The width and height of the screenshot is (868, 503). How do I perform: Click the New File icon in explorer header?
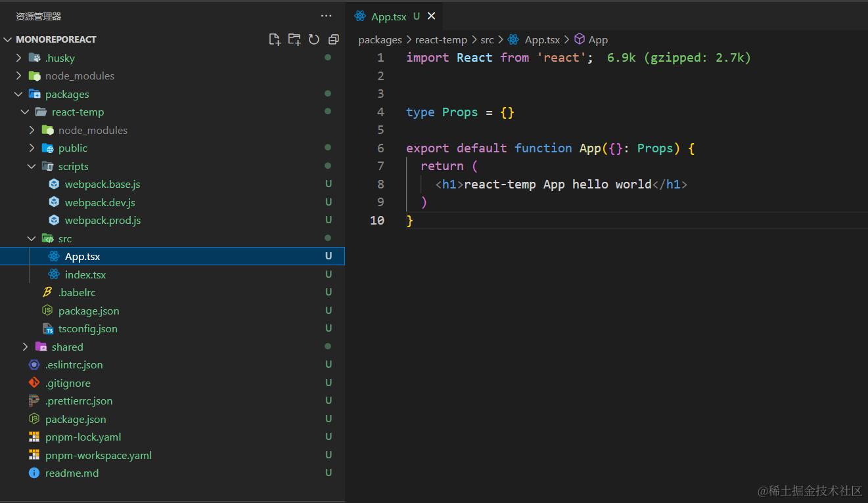[x=275, y=39]
